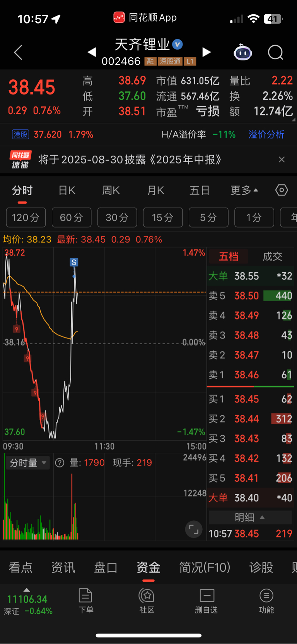Image resolution: width=297 pixels, height=644 pixels.
Task: Switch to 周K chart
Action: (111, 191)
